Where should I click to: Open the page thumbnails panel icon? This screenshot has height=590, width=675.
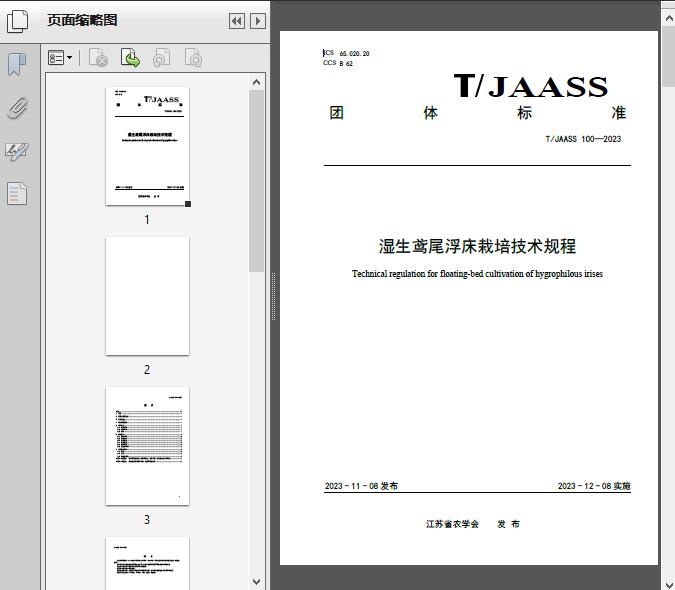(x=18, y=21)
